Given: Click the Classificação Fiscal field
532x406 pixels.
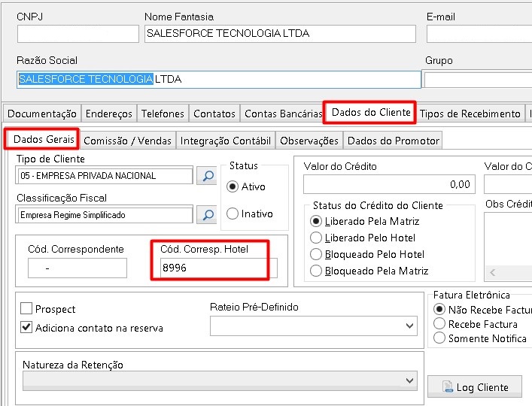Looking at the screenshot, I should [104, 214].
